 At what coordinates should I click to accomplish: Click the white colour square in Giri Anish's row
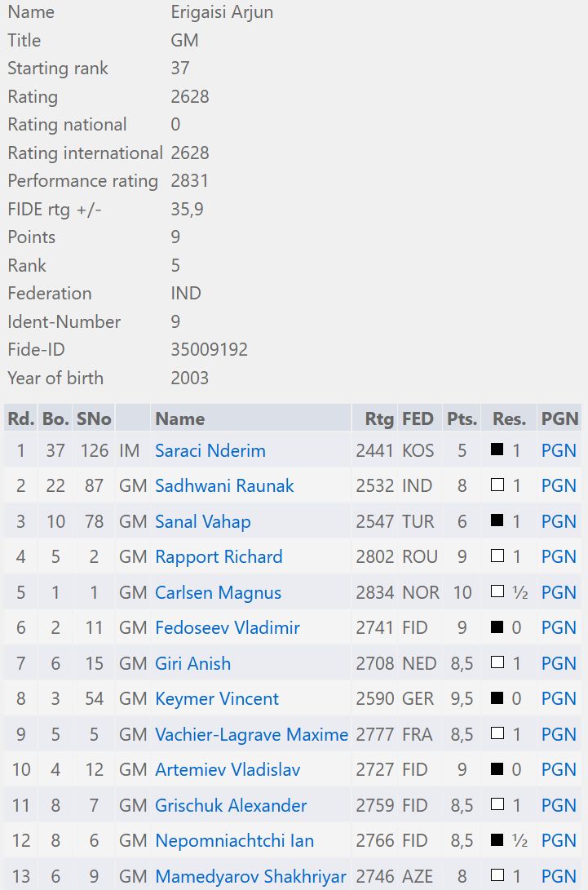[497, 663]
